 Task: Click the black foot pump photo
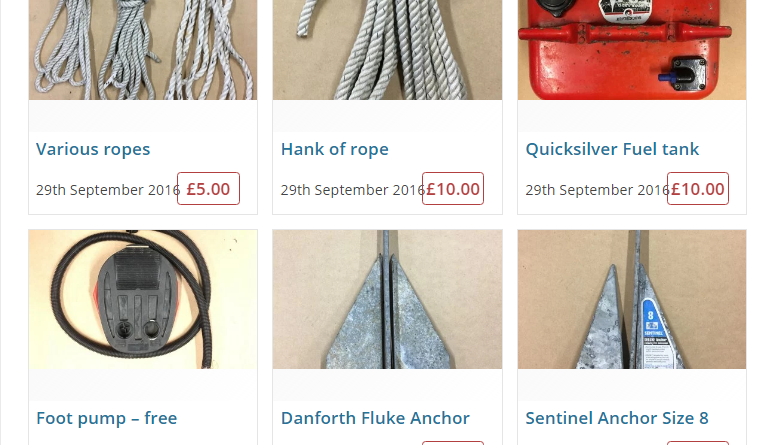pos(143,299)
